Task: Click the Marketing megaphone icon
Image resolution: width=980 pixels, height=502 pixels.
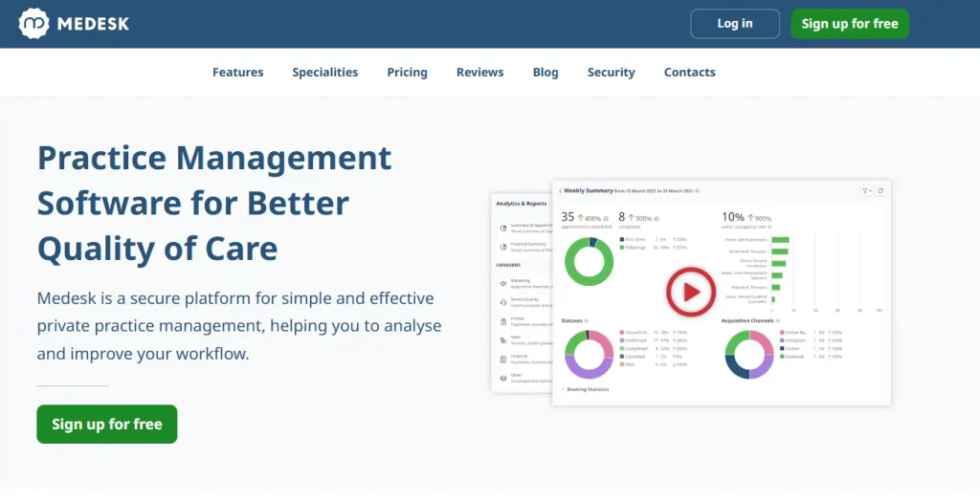Action: [503, 283]
